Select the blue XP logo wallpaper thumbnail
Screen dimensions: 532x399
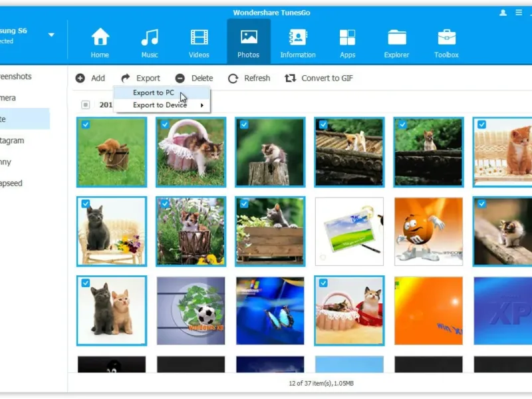click(x=503, y=311)
